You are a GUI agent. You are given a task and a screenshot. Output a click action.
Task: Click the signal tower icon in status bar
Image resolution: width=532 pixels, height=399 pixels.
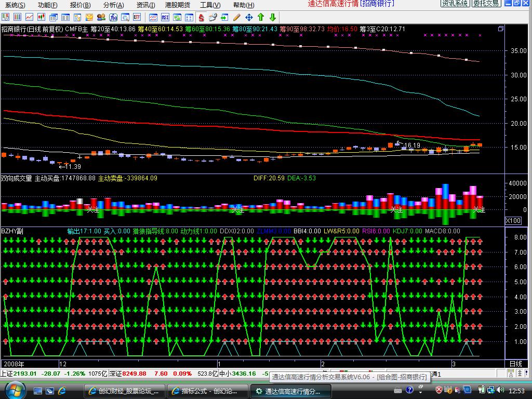tap(511, 374)
